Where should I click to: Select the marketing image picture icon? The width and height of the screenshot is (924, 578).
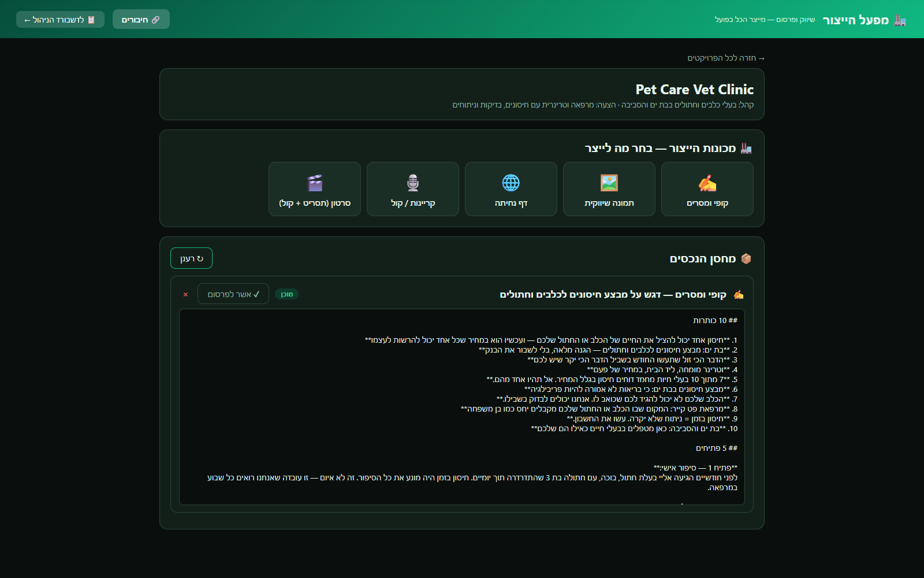click(609, 183)
